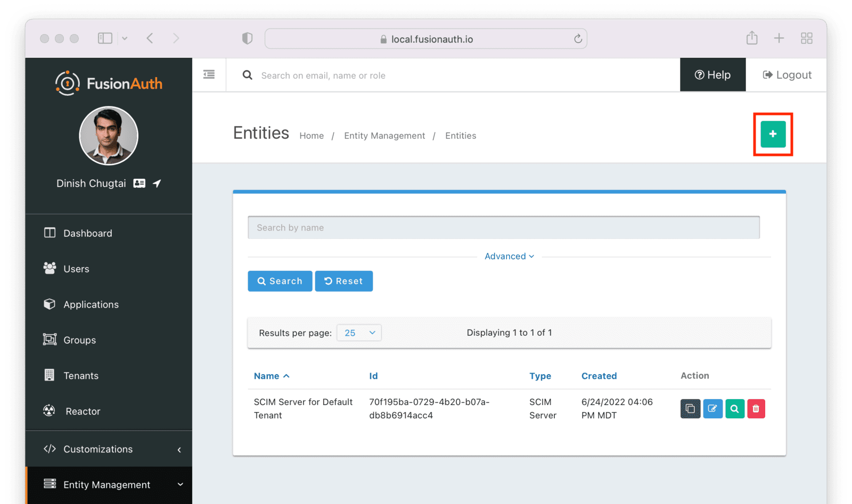Delete the SCIM Server entity
Screen dimensions: 852x504
(756, 409)
